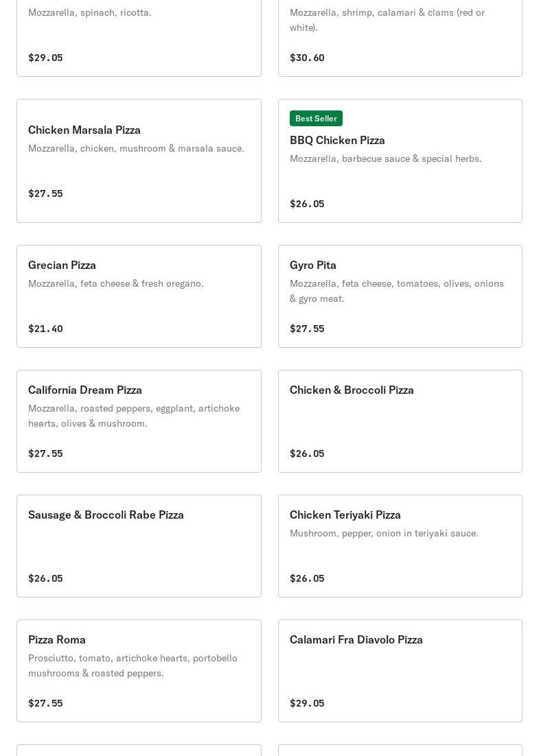Image resolution: width=539 pixels, height=756 pixels.
Task: Open the Grecian Pizza menu card
Action: pyautogui.click(x=139, y=296)
